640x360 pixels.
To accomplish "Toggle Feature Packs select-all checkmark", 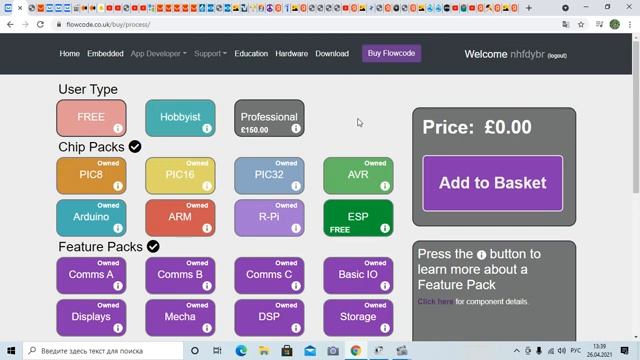I will [153, 247].
